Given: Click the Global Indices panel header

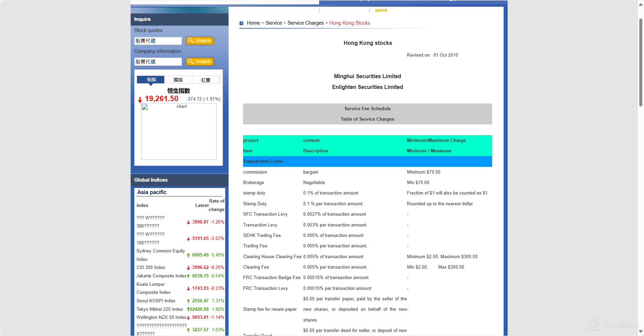Looking at the screenshot, I should tap(179, 180).
